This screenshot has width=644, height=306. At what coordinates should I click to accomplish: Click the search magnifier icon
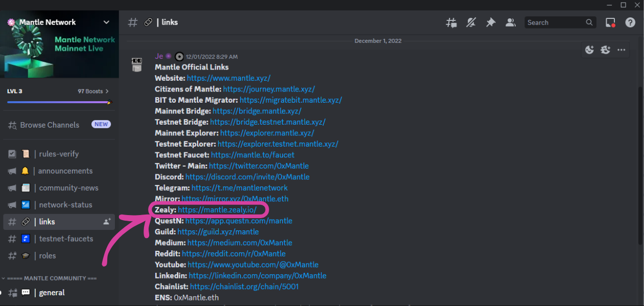(x=589, y=22)
